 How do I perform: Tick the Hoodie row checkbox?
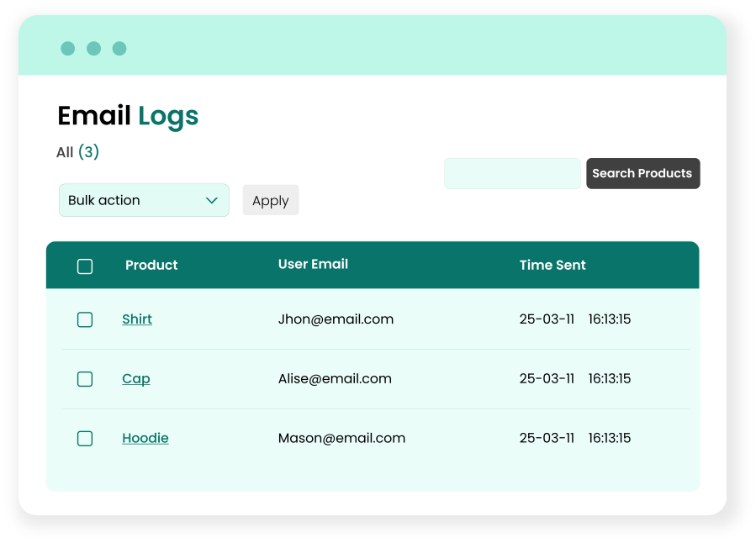(x=85, y=438)
